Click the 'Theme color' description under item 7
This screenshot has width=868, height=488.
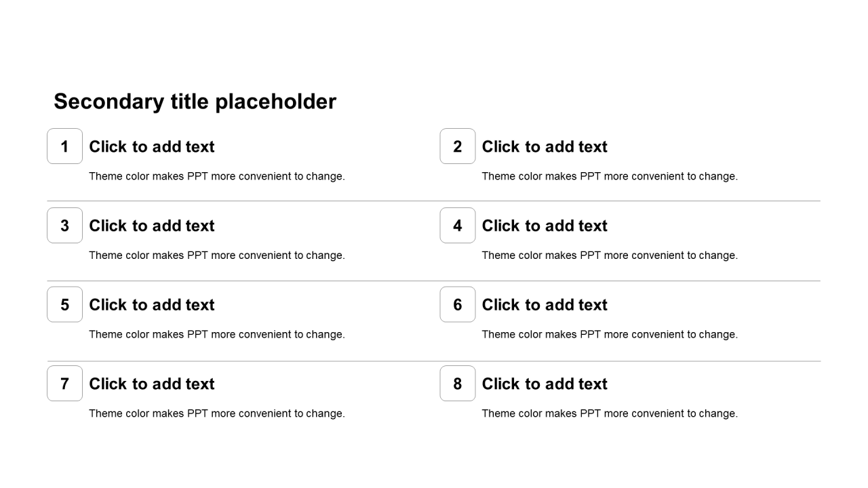(x=217, y=413)
